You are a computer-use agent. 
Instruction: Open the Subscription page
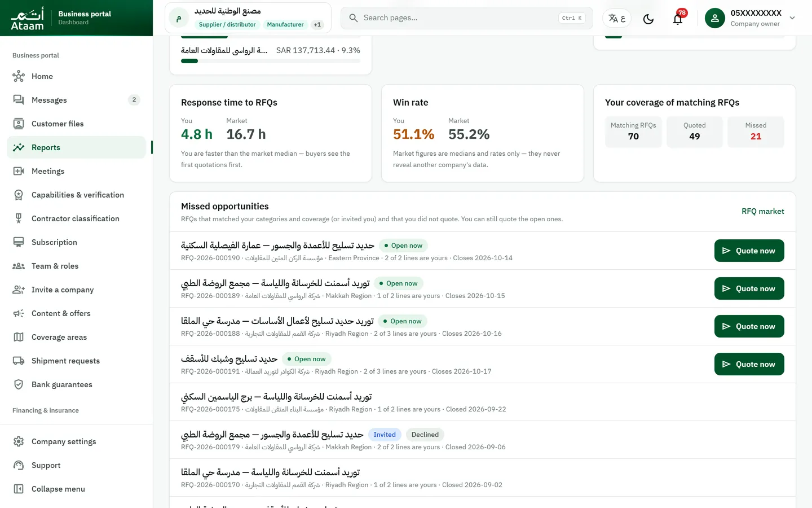pos(76,242)
